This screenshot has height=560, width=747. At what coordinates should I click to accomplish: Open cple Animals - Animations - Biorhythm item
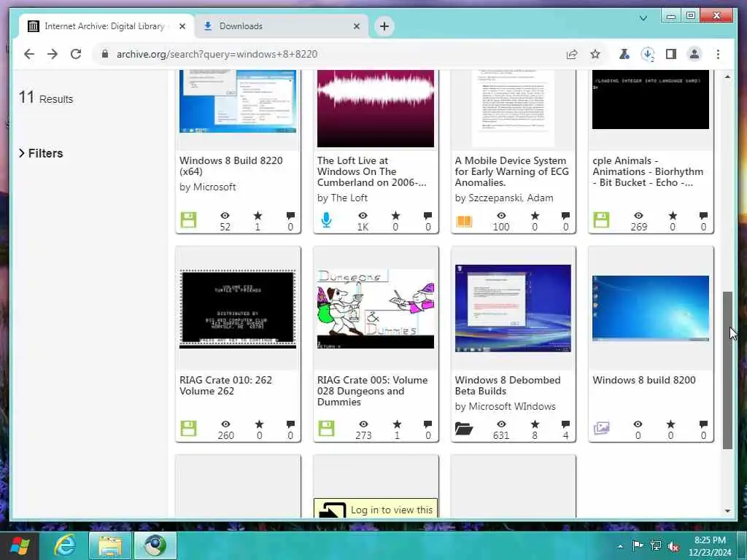click(648, 171)
